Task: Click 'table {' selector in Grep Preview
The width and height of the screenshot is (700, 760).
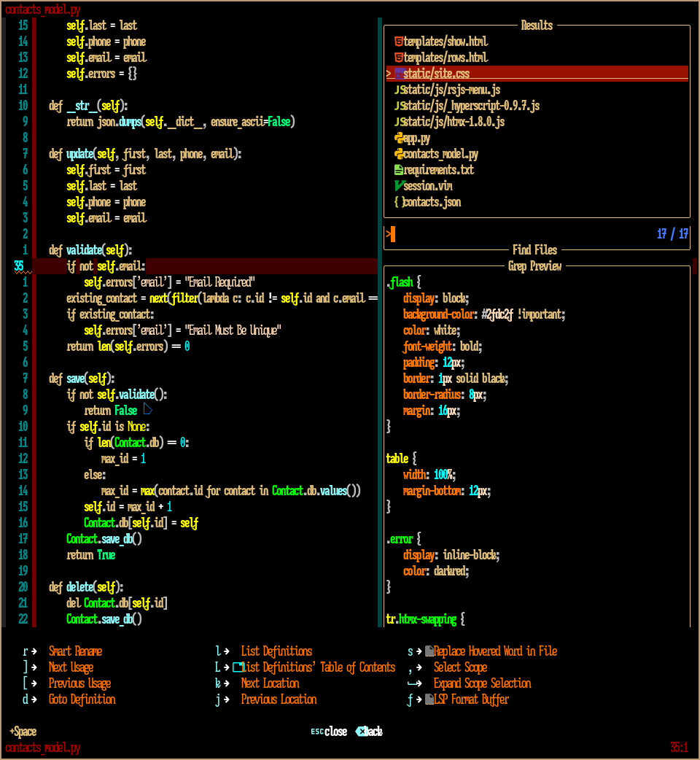Action: tap(401, 459)
